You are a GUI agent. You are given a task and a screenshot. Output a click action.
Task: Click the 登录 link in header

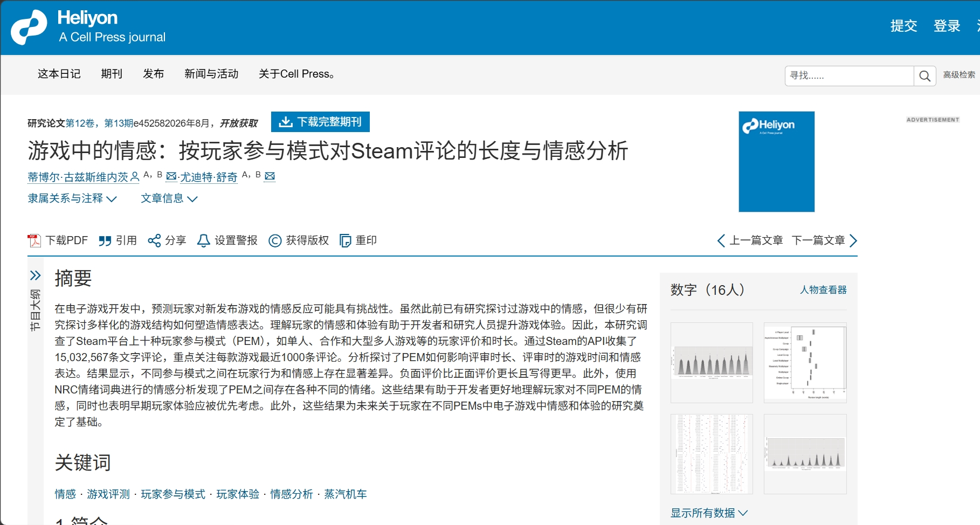[x=947, y=26]
